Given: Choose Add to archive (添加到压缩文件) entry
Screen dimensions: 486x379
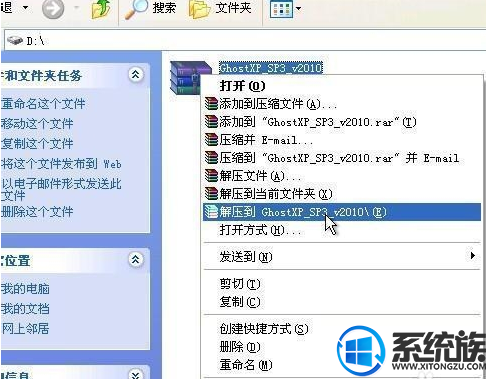Looking at the screenshot, I should click(342, 104).
